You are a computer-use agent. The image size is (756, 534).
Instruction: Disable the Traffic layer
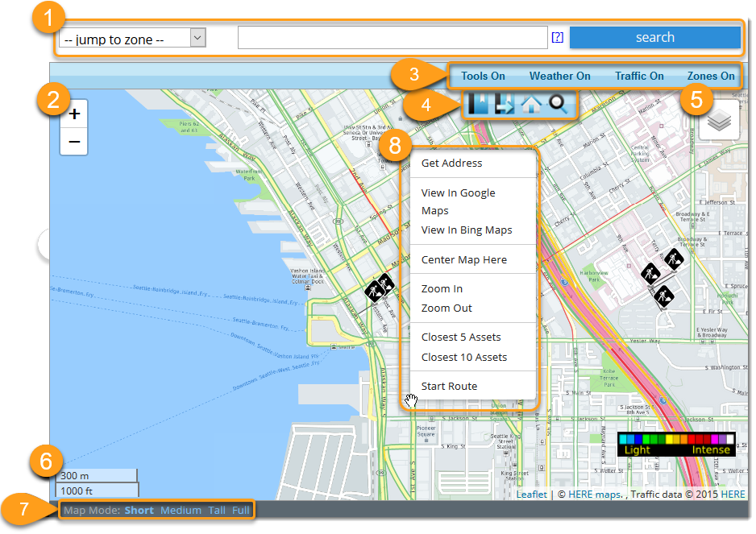pos(639,76)
